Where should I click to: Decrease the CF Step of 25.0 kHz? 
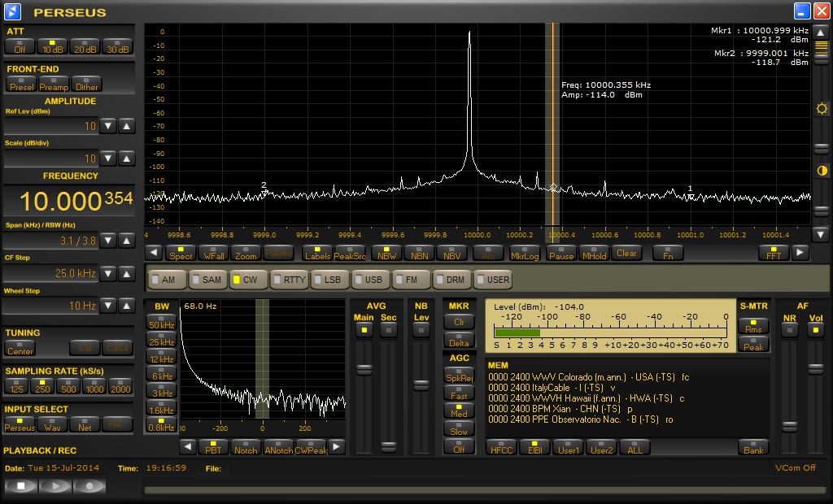(x=108, y=273)
